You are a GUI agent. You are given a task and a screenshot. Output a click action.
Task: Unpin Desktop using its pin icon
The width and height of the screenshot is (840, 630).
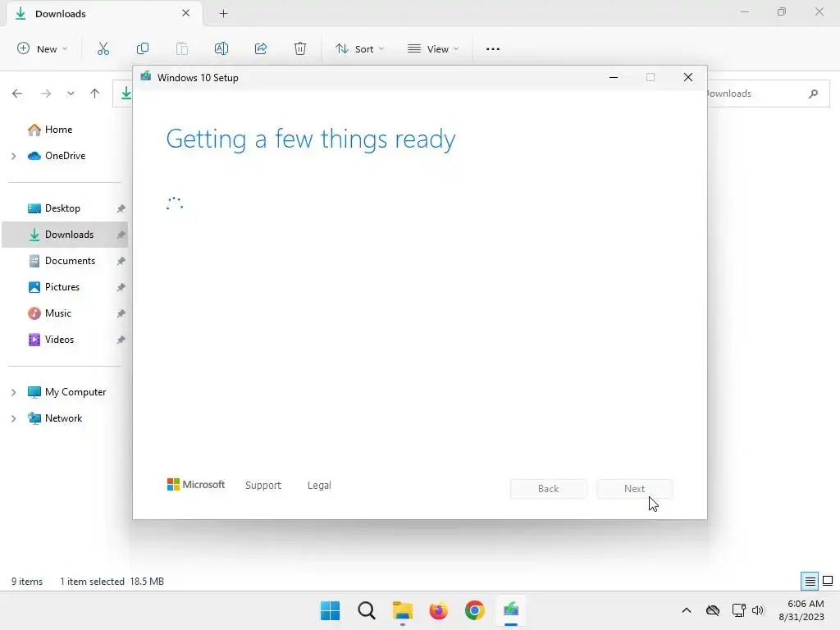coord(121,208)
